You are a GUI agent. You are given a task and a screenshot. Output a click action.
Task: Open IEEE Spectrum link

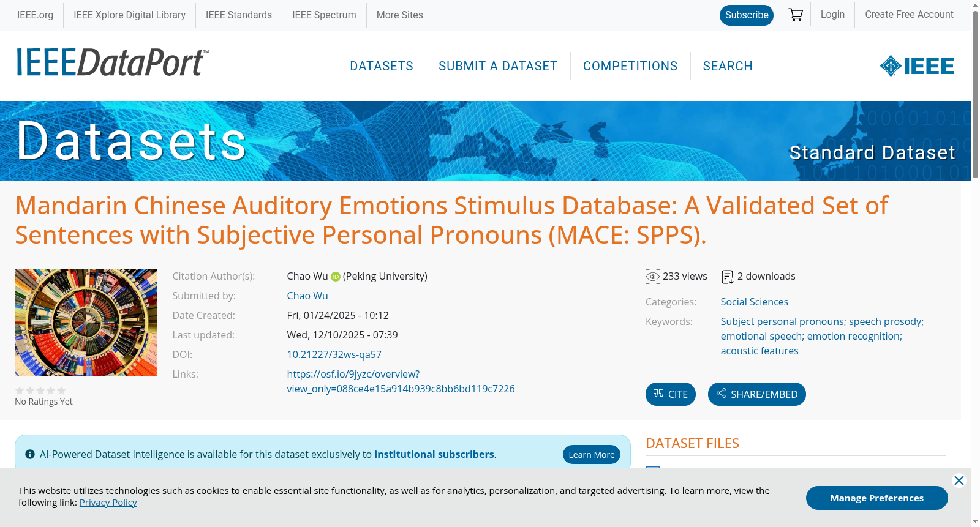[324, 15]
